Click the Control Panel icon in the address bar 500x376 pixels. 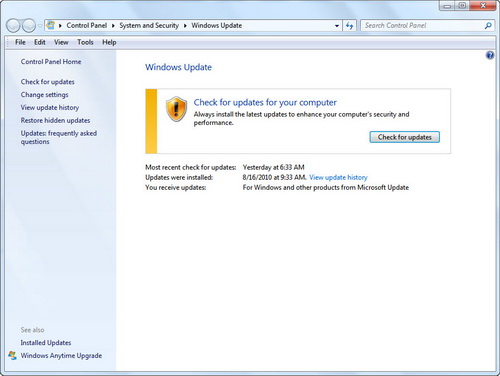tap(50, 25)
